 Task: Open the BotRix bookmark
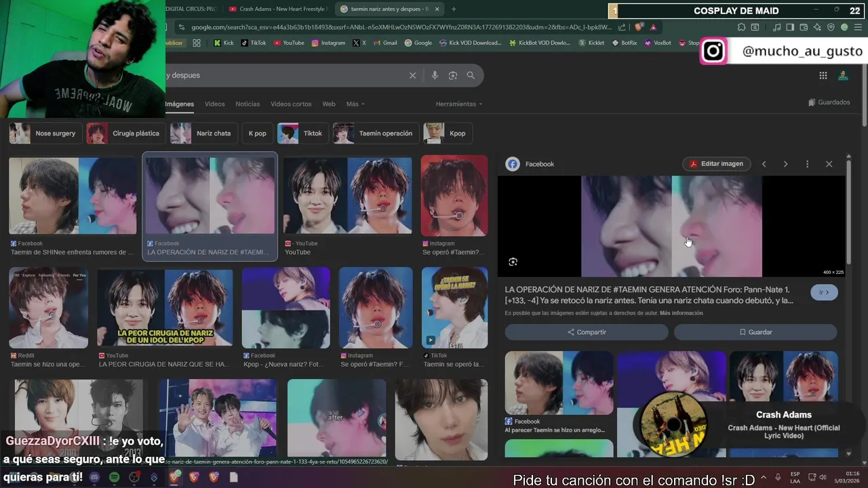coord(624,43)
